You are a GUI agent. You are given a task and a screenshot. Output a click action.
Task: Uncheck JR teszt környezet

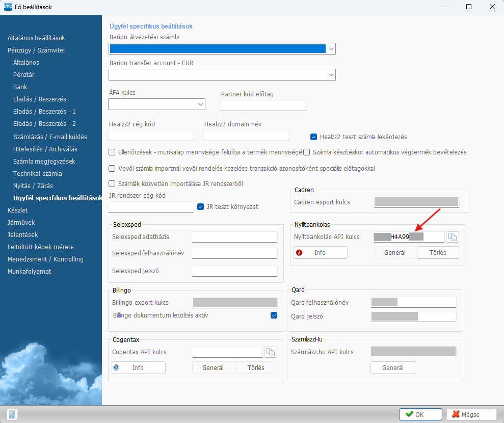(201, 206)
